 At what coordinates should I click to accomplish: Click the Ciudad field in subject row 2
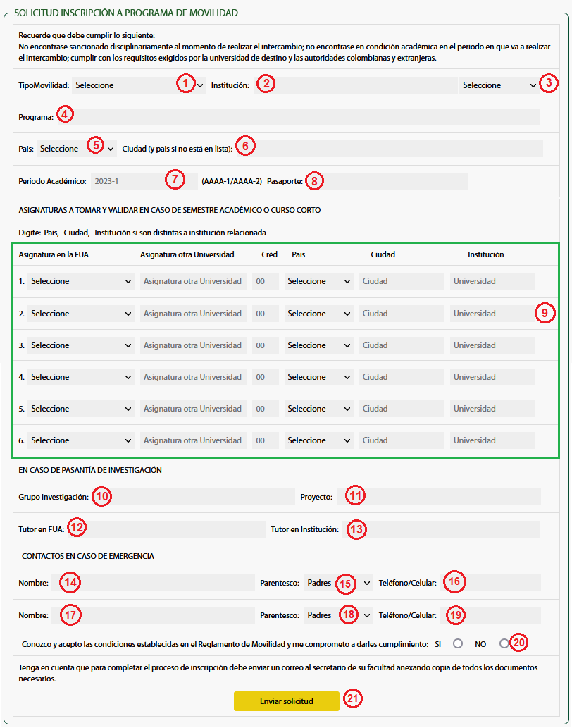click(402, 314)
